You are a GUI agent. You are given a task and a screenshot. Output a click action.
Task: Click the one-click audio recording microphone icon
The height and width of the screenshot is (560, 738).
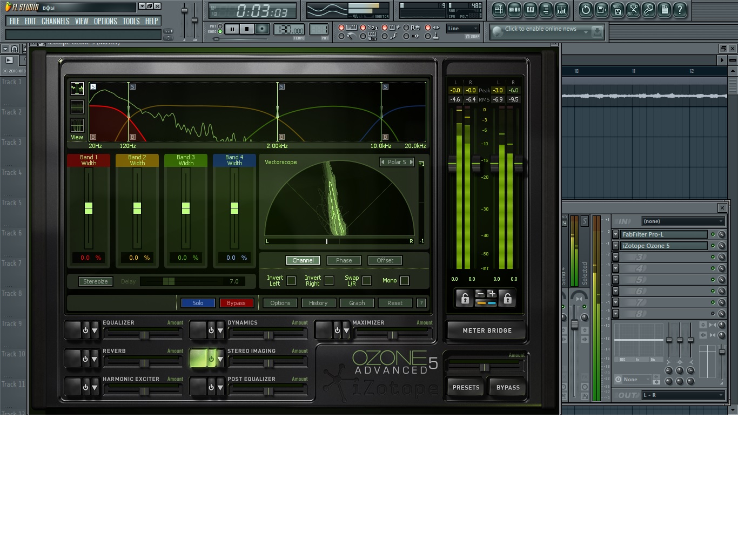tap(648, 9)
